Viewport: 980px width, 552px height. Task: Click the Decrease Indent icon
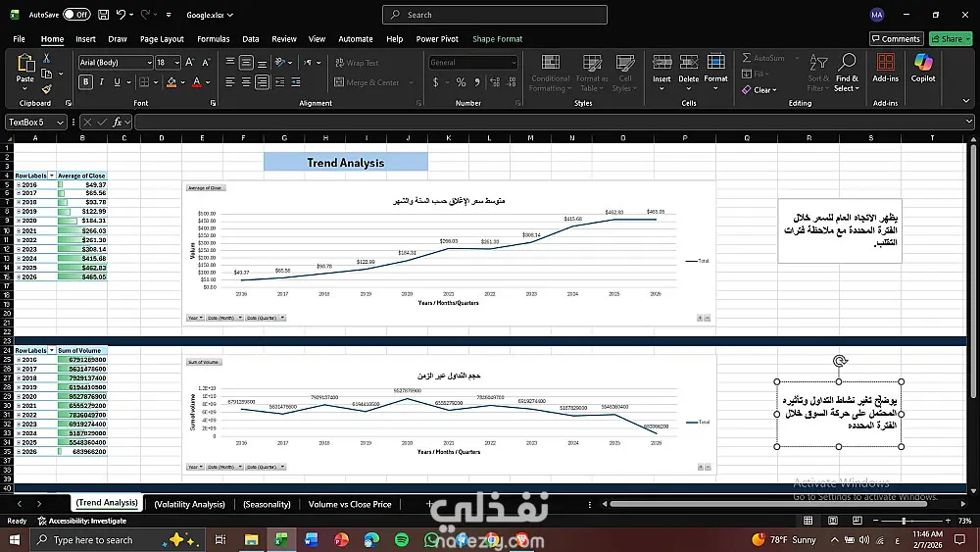pyautogui.click(x=279, y=82)
